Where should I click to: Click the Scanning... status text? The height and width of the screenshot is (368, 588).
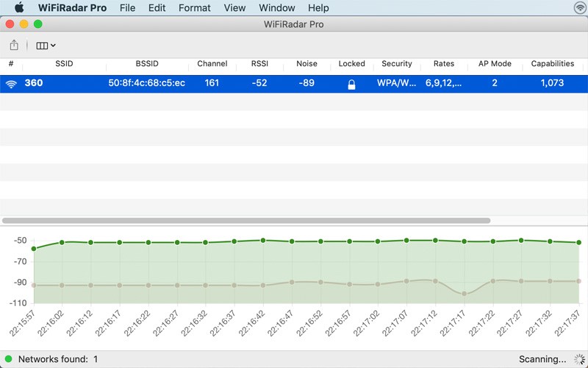(542, 359)
